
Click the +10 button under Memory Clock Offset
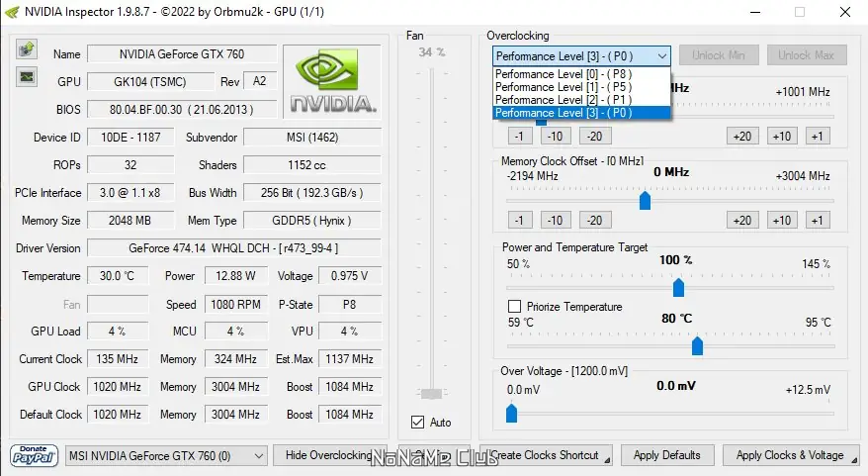point(782,221)
